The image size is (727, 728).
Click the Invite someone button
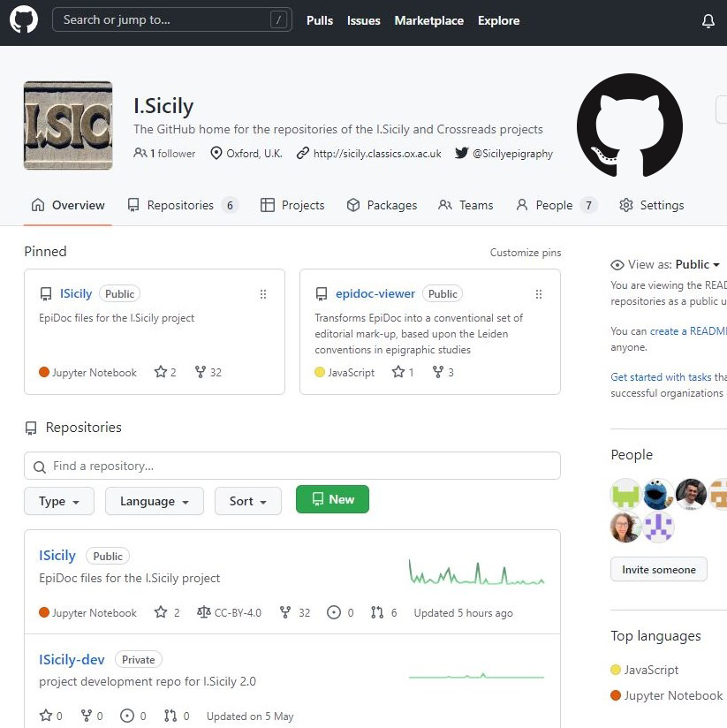point(658,570)
